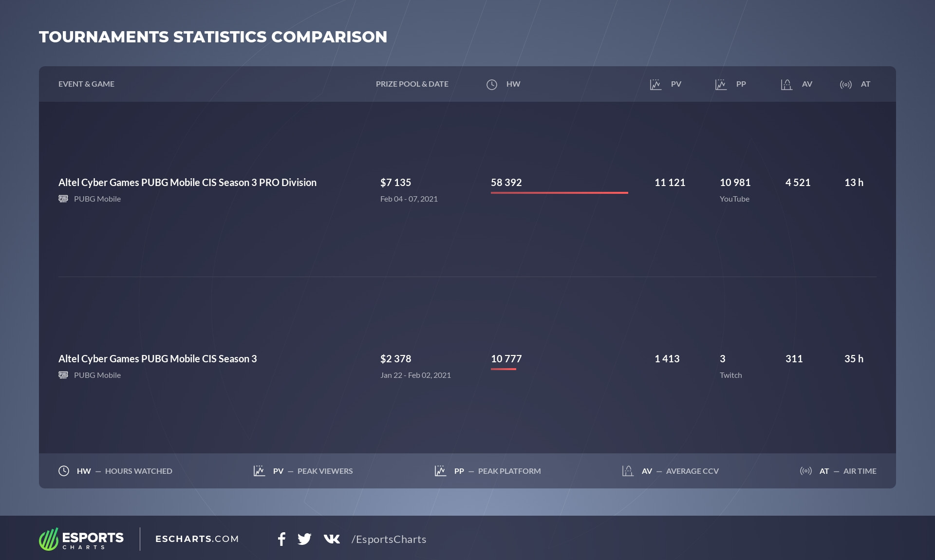Screen dimensions: 935x560
Task: Click the HW clock icon in header
Action: (x=492, y=85)
